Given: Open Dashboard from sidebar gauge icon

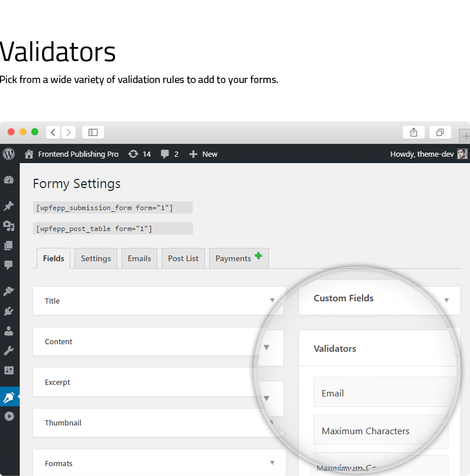Looking at the screenshot, I should tap(9, 180).
